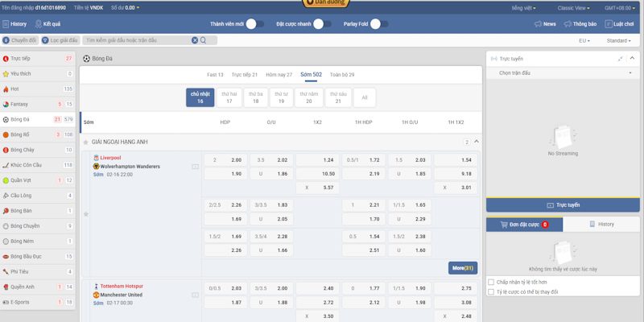Check Tỷ lệ cược có thể bị thay đổi
The height and width of the screenshot is (322, 644).
tap(491, 291)
